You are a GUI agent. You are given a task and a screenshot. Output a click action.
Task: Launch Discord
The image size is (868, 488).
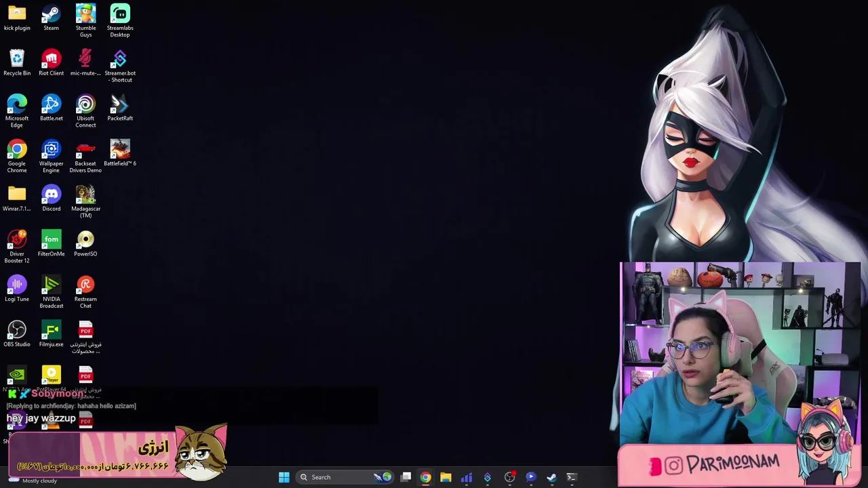coord(51,199)
